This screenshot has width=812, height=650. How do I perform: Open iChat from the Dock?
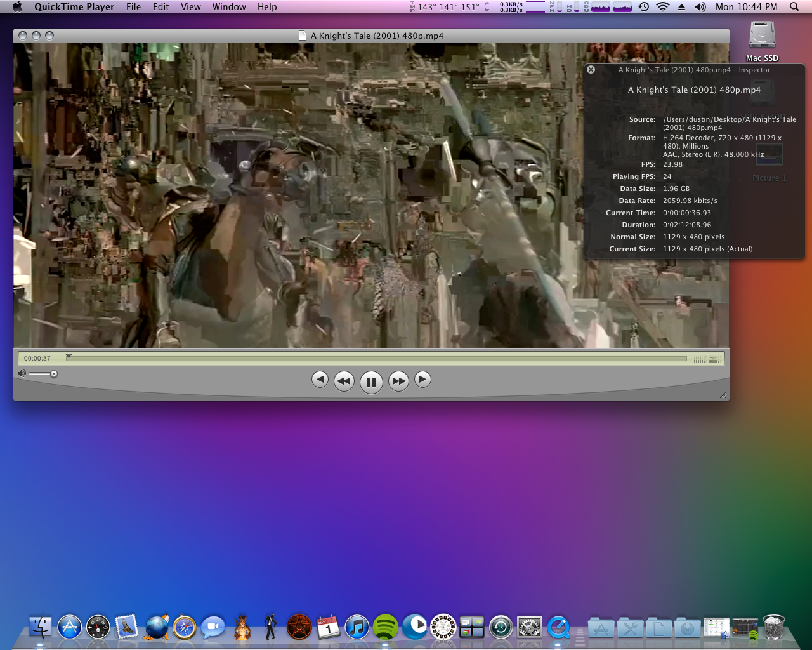(213, 627)
